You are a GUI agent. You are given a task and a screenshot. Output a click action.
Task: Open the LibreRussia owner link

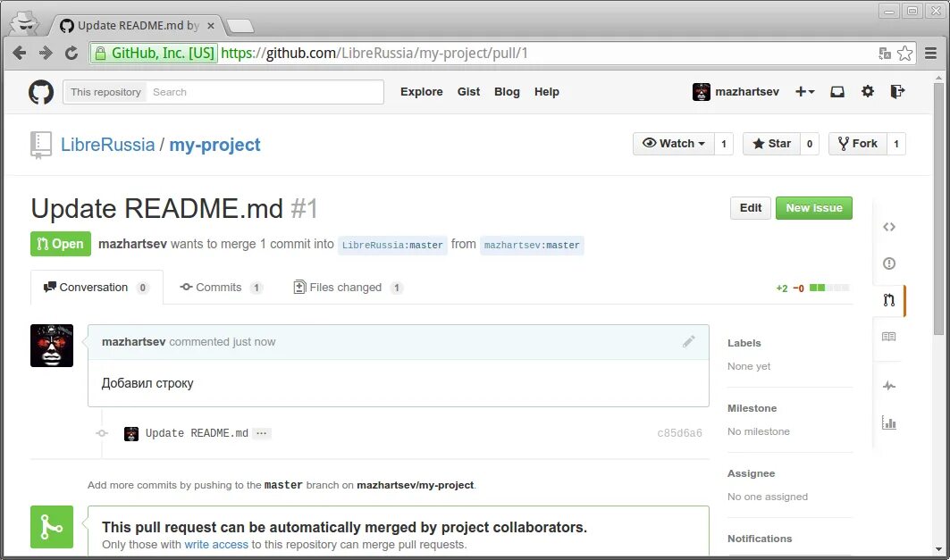pos(108,145)
